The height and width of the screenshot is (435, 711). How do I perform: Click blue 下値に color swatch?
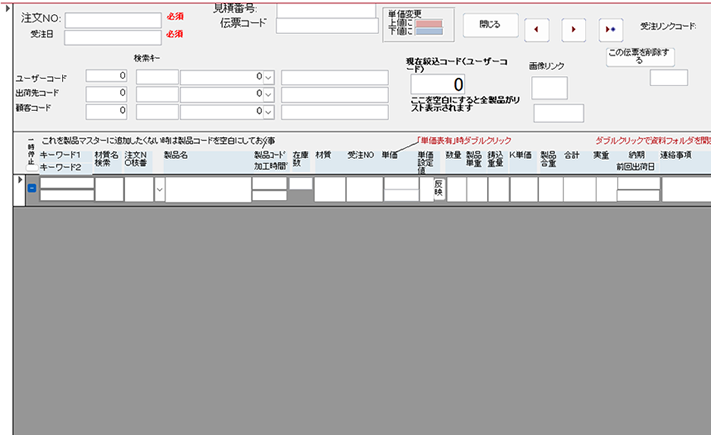[x=429, y=32]
